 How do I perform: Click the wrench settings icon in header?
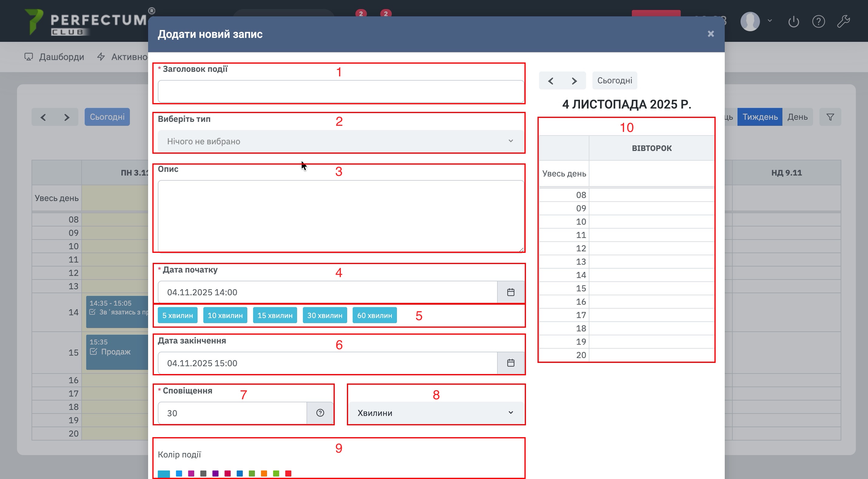tap(843, 22)
